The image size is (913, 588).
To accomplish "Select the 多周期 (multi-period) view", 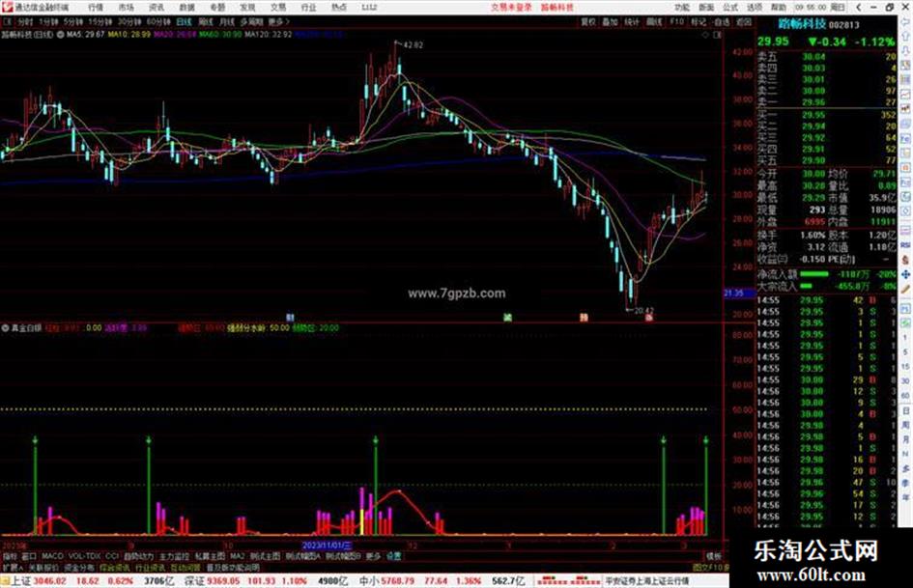I will click(x=251, y=21).
